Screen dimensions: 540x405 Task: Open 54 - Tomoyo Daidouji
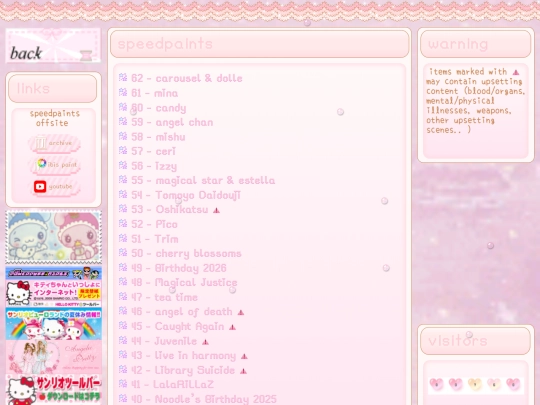(186, 195)
